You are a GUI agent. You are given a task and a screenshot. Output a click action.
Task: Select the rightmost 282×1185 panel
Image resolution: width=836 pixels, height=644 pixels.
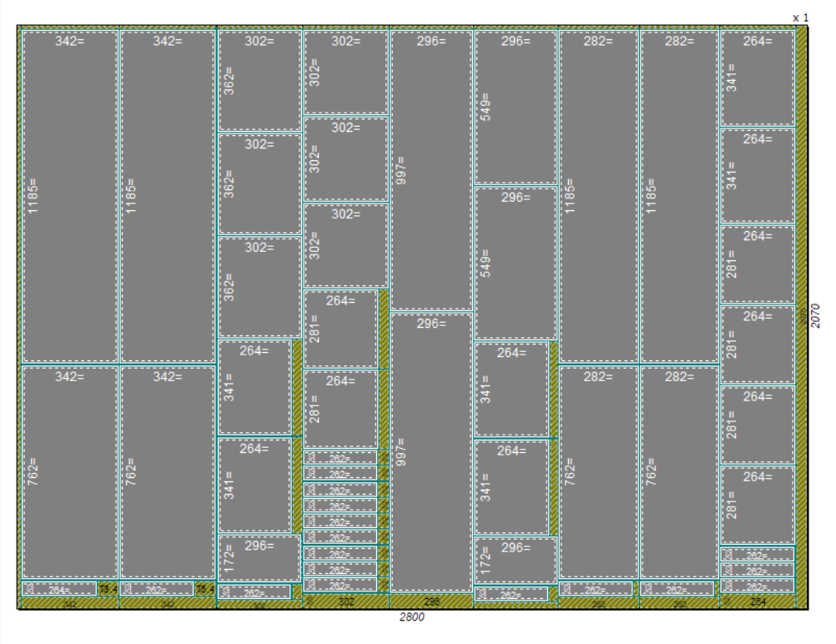[679, 197]
